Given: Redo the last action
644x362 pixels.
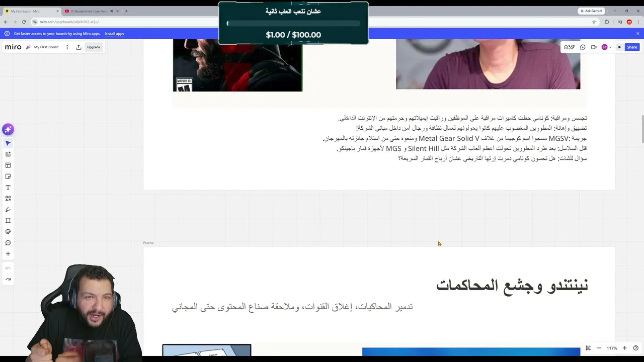Looking at the screenshot, I should click(8, 280).
